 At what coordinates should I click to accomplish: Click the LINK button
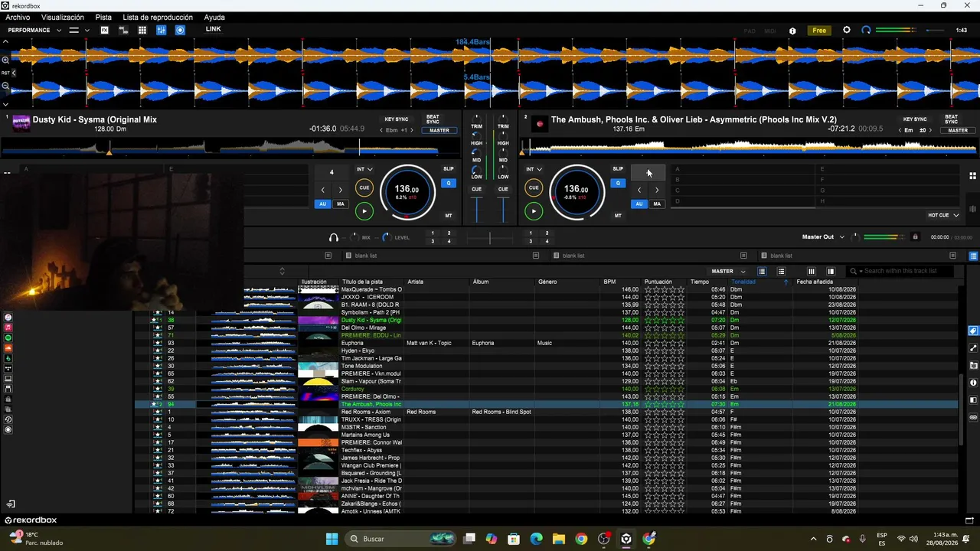pos(213,29)
